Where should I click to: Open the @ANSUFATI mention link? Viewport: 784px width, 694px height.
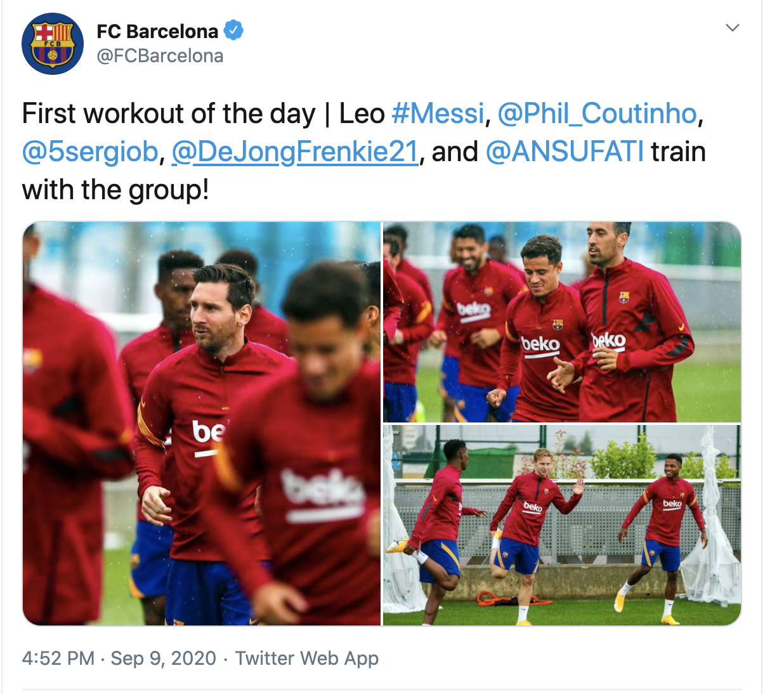coord(565,152)
